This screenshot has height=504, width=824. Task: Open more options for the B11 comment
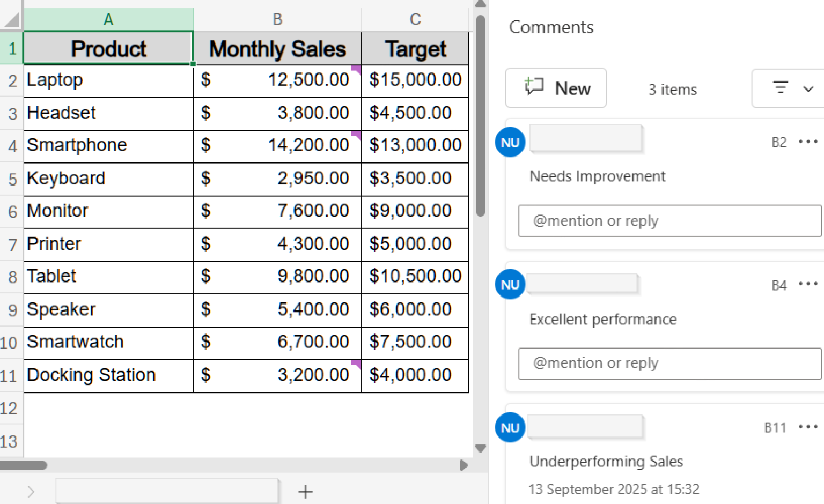pyautogui.click(x=808, y=427)
